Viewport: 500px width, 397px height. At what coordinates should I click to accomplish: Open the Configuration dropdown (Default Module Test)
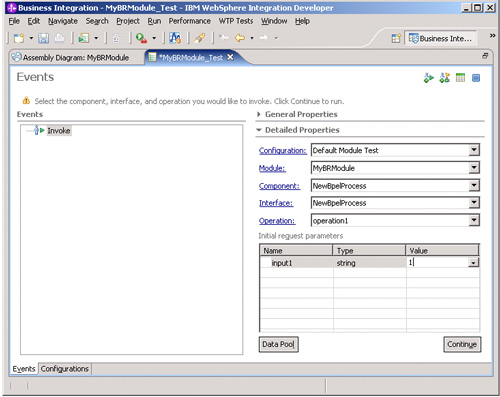pos(474,150)
